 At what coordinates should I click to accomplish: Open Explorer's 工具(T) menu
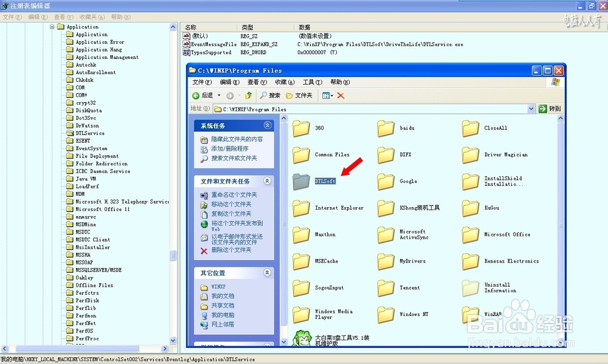(x=313, y=82)
